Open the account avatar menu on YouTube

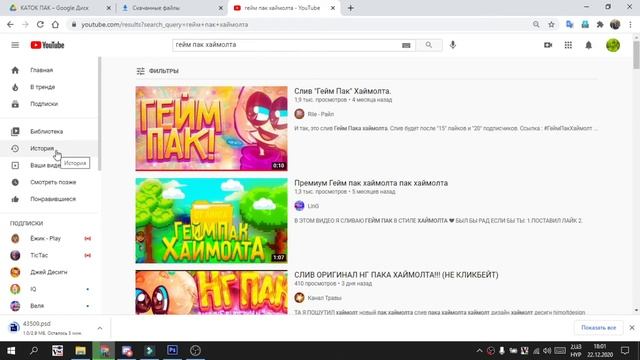[613, 45]
